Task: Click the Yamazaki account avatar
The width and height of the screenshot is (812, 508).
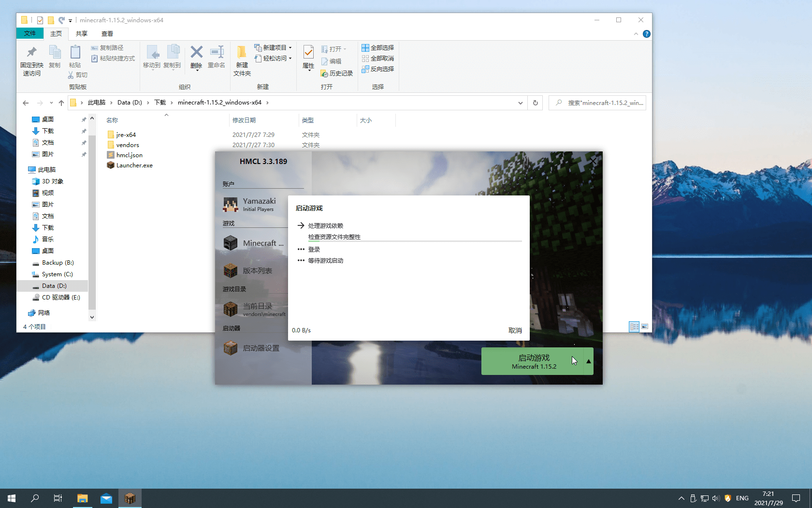Action: [x=230, y=205]
